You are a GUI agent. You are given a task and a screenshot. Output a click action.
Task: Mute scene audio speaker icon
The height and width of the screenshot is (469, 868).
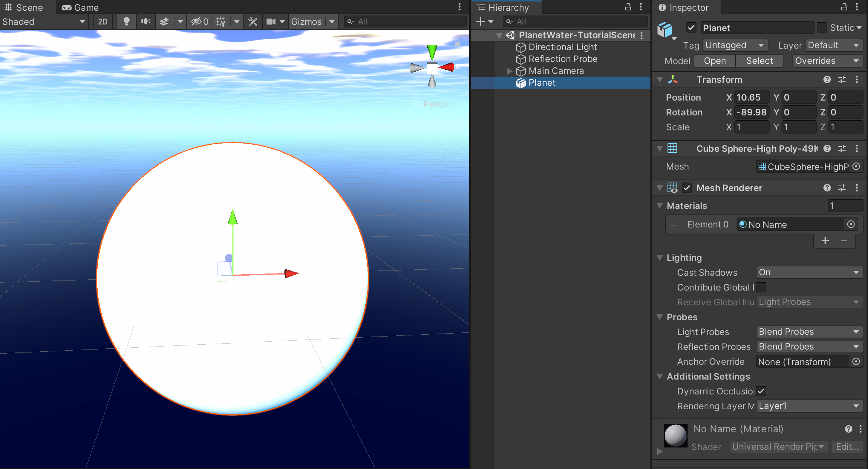click(x=146, y=22)
